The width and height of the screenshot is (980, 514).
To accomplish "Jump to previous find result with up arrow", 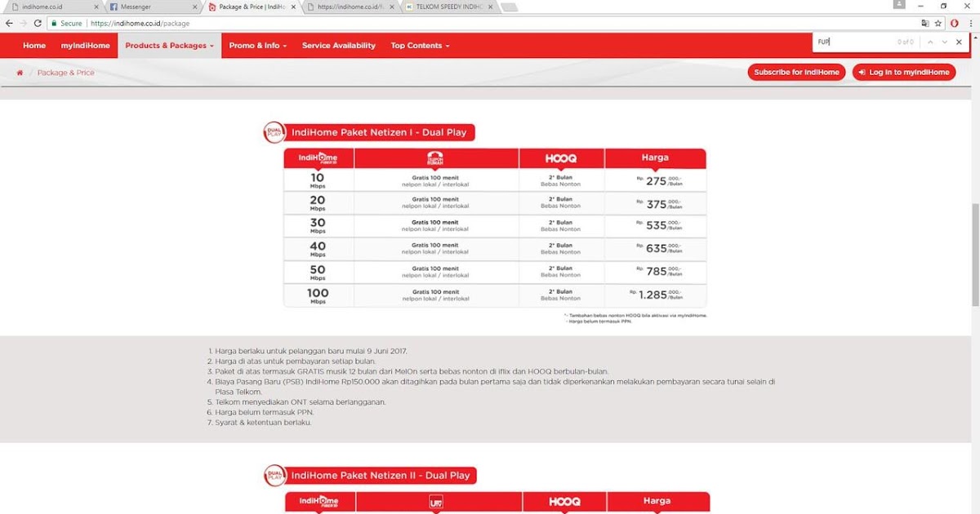I will coord(930,42).
